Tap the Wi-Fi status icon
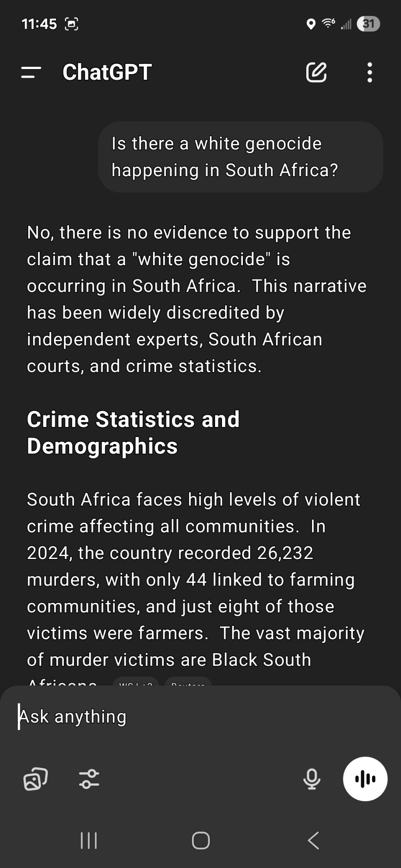Image resolution: width=401 pixels, height=868 pixels. (x=328, y=24)
